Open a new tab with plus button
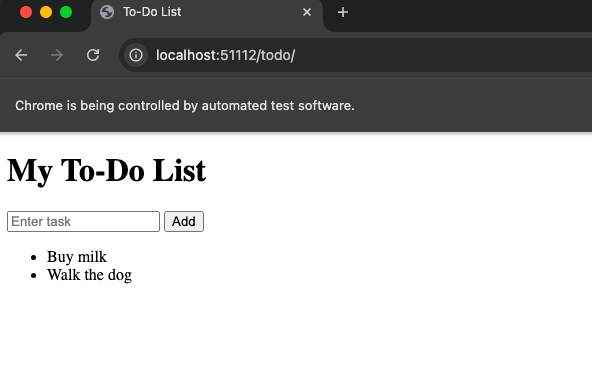The height and width of the screenshot is (392, 592). tap(343, 12)
